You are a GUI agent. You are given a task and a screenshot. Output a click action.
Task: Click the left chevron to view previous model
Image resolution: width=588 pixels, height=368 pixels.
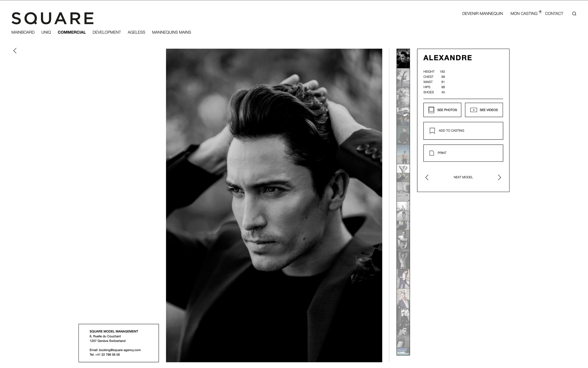tap(427, 177)
